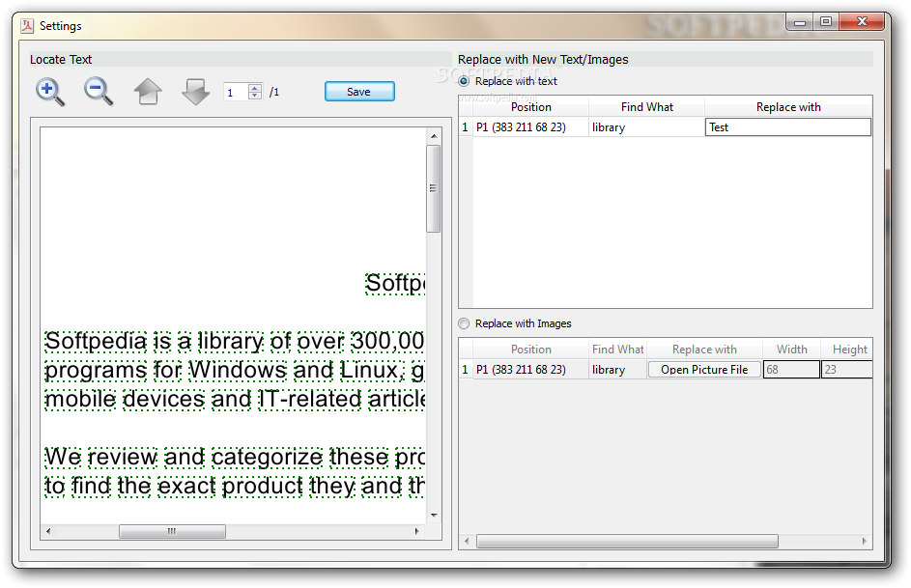Image resolution: width=911 pixels, height=588 pixels.
Task: Click the Save button
Action: click(359, 91)
